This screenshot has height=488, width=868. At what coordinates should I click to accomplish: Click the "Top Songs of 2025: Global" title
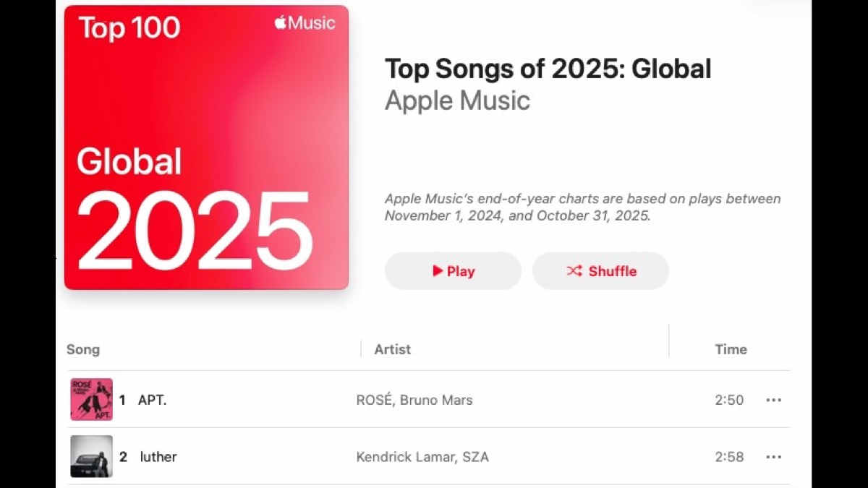tap(548, 69)
